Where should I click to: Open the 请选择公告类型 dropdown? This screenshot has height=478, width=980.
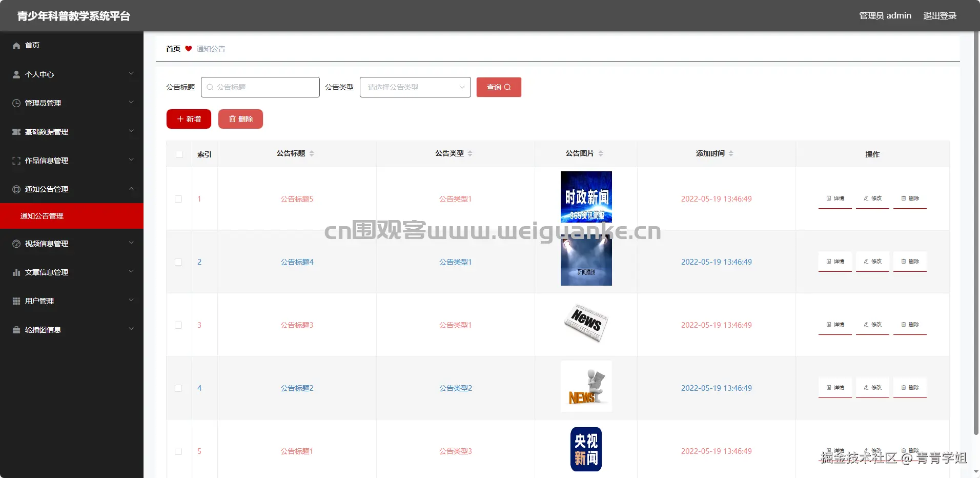point(415,87)
